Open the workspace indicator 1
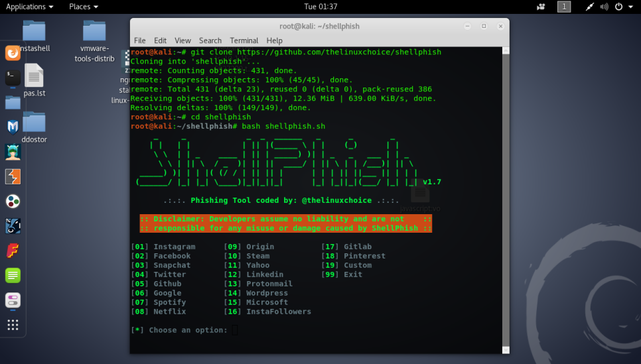 point(564,7)
